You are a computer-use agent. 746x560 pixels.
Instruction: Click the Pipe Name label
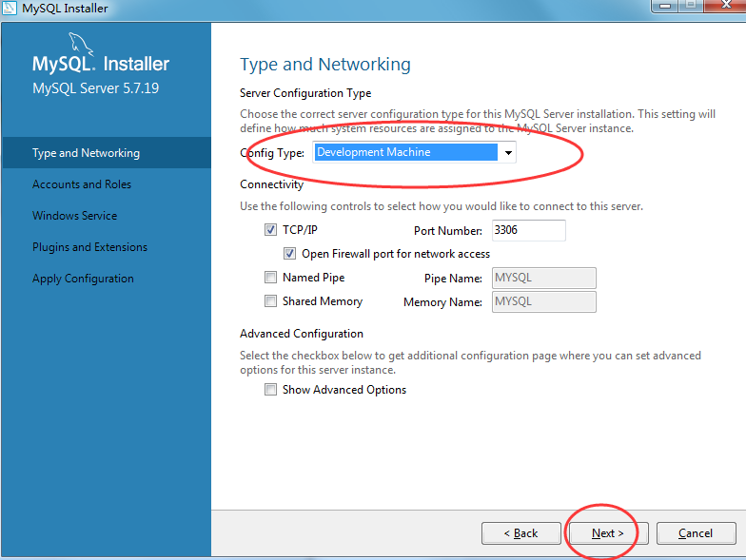(x=453, y=279)
